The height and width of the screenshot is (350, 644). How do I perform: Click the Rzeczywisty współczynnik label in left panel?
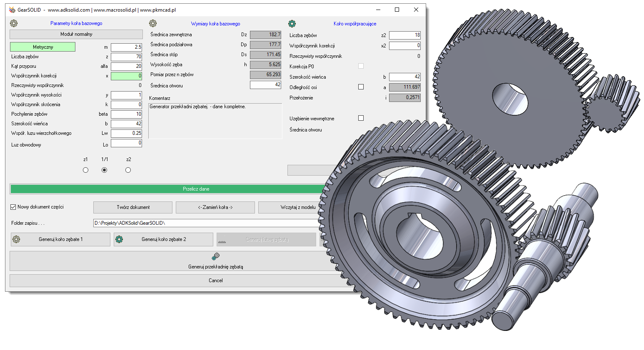coord(37,85)
